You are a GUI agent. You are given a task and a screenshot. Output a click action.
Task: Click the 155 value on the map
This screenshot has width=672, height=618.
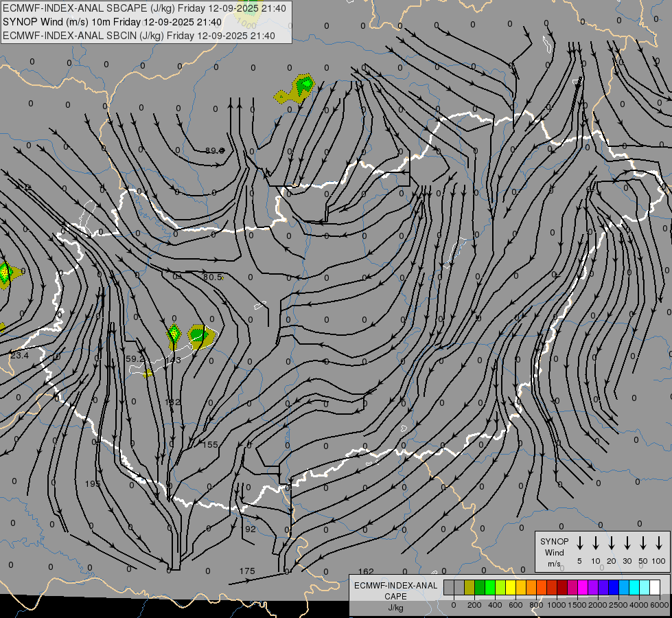(x=210, y=445)
